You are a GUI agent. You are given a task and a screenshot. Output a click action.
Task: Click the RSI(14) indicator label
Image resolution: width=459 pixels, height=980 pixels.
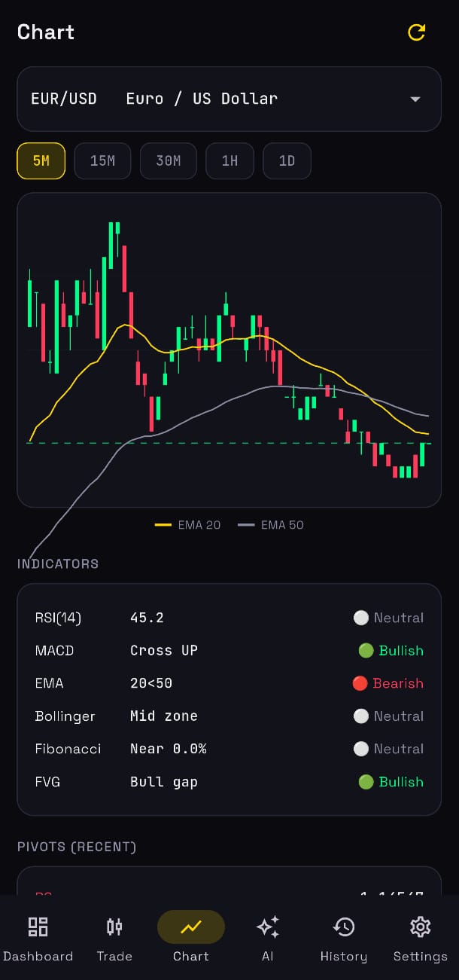tap(58, 618)
